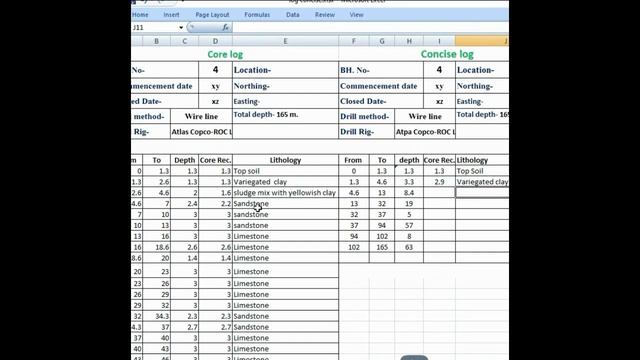Image resolution: width=640 pixels, height=360 pixels.
Task: Open the Insert ribbon tab
Action: (x=171, y=15)
